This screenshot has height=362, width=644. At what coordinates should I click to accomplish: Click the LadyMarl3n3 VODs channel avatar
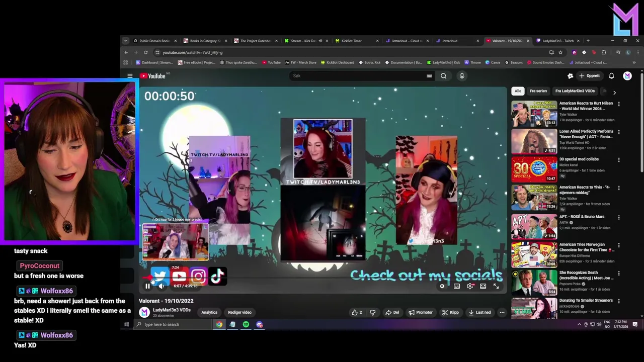coord(144,312)
